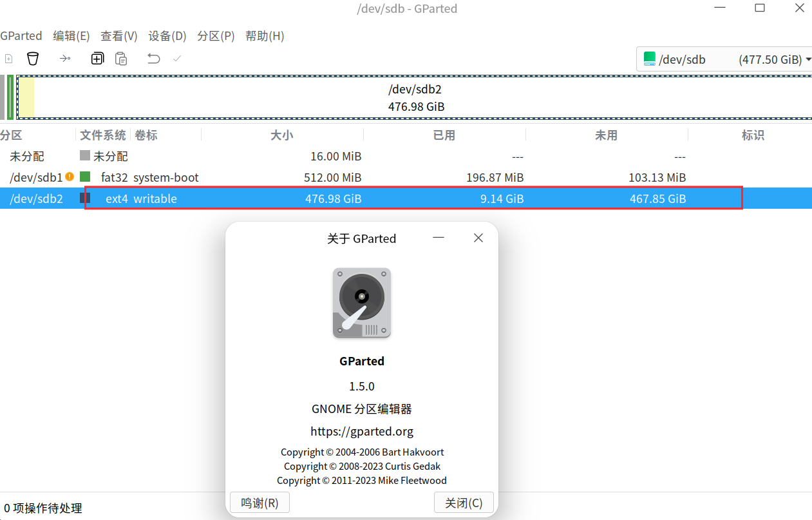The width and height of the screenshot is (812, 520).
Task: Click the 476.98 GiB size cell in the sdb2 row
Action: 334,198
